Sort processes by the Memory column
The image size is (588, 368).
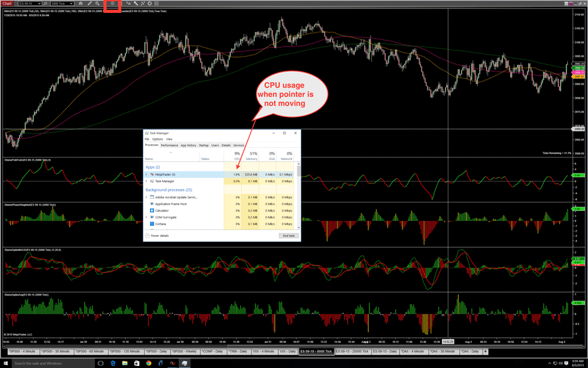click(x=250, y=156)
